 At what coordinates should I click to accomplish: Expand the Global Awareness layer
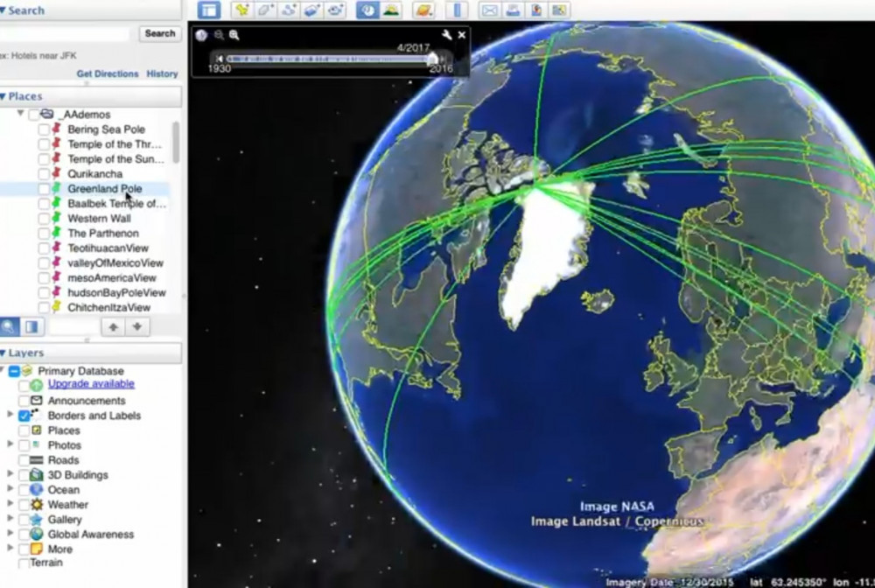[10, 533]
